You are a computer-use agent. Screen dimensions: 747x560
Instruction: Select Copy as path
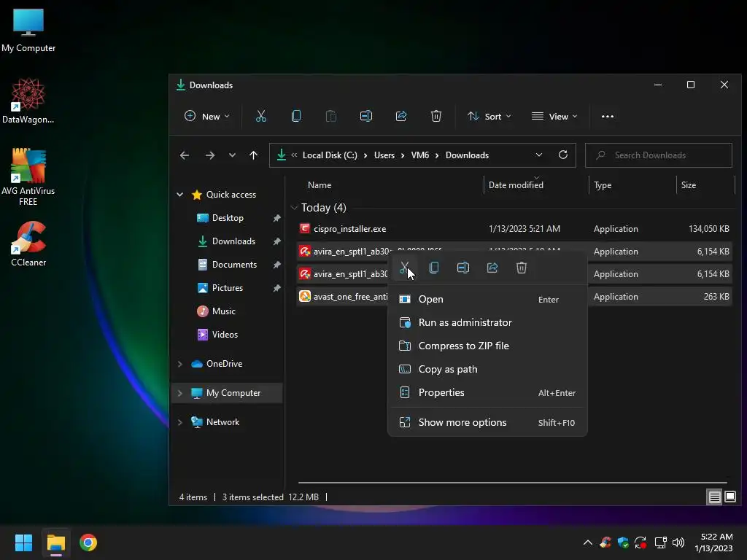pos(487,369)
